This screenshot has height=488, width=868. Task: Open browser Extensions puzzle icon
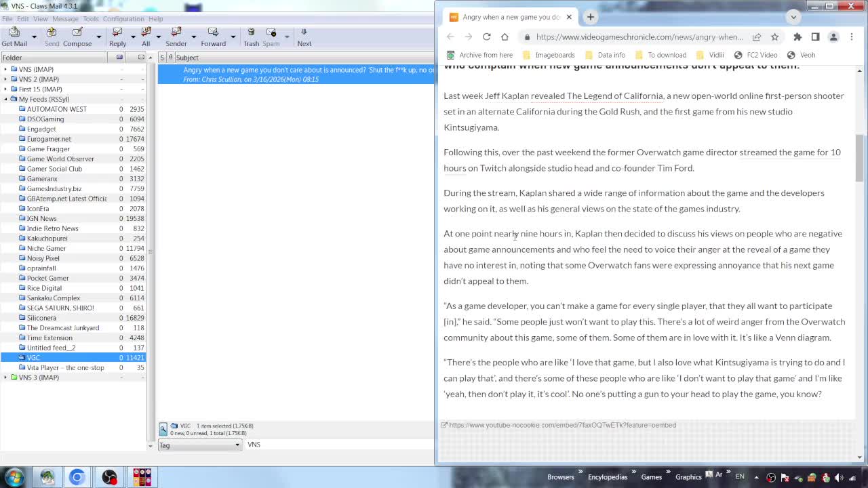tap(797, 37)
